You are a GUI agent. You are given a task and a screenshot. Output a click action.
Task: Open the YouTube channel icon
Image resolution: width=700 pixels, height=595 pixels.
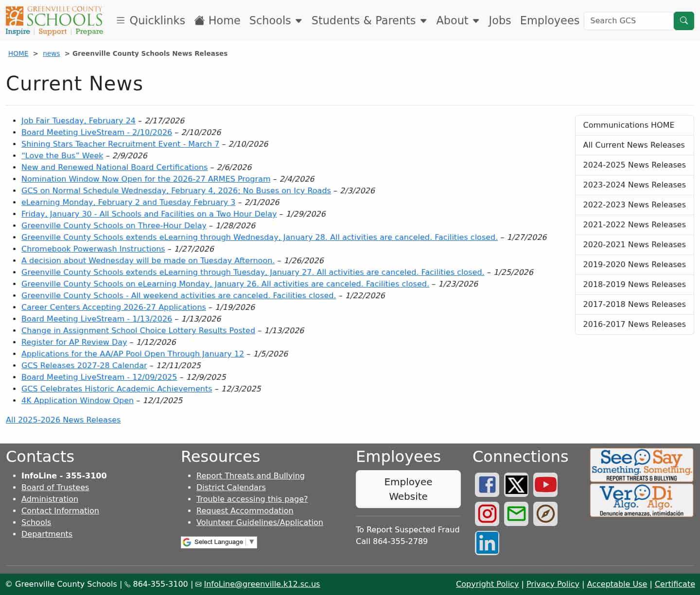click(545, 484)
